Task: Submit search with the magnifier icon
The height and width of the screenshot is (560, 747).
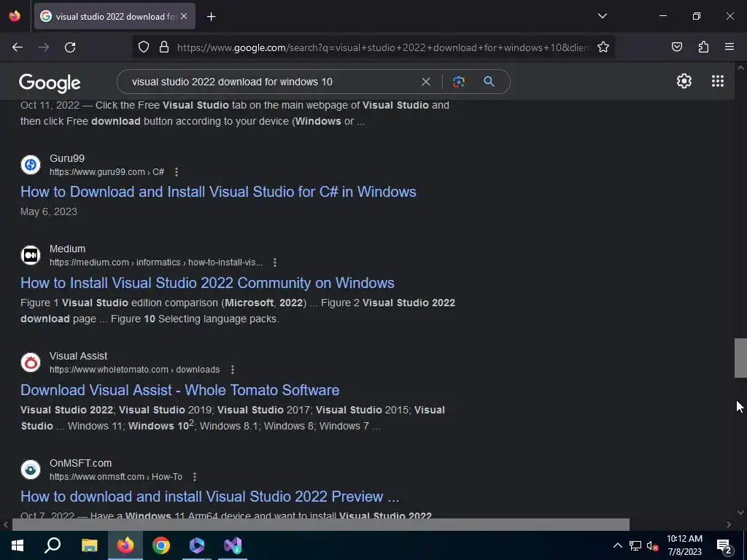Action: tap(489, 82)
